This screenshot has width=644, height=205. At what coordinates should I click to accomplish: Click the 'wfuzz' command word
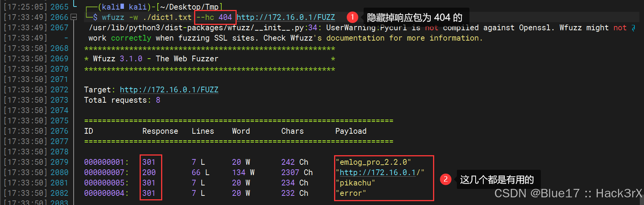[113, 17]
